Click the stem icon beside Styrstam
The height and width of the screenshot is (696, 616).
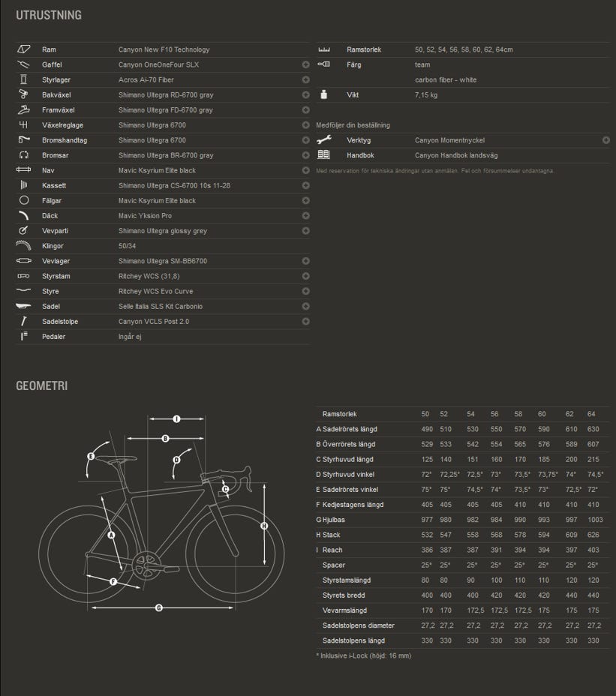click(x=23, y=276)
